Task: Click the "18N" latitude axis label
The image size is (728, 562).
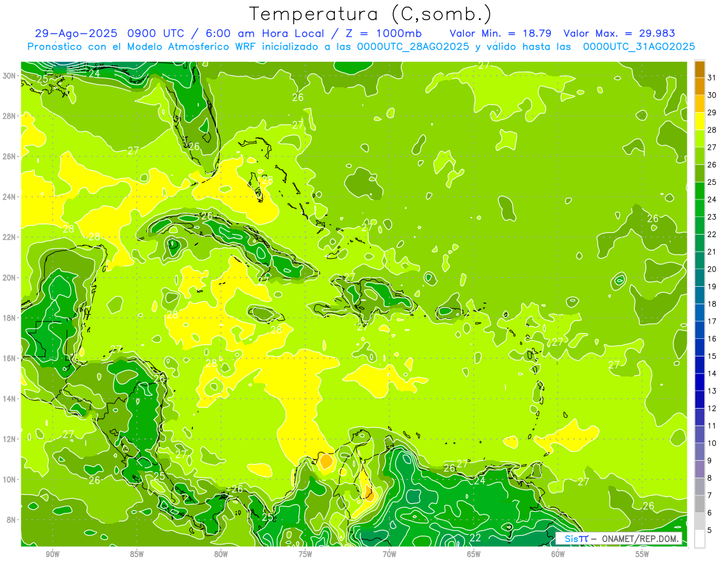Action: pos(8,318)
